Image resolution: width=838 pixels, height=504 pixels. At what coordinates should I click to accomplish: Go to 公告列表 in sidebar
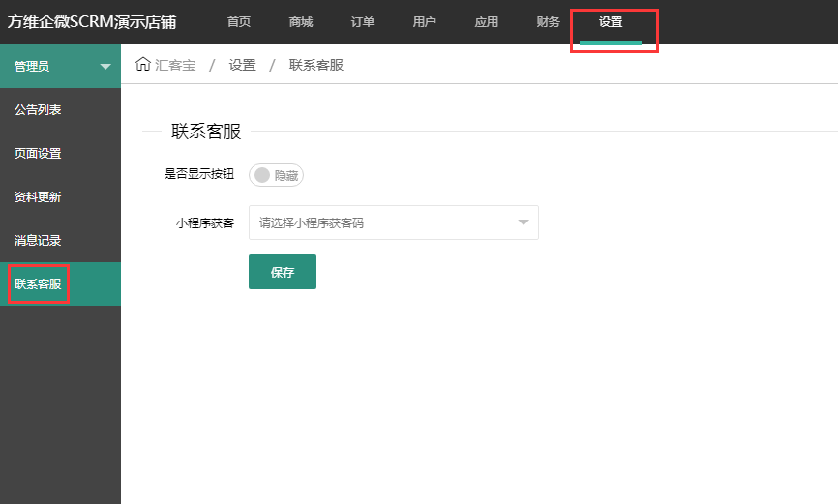click(60, 109)
